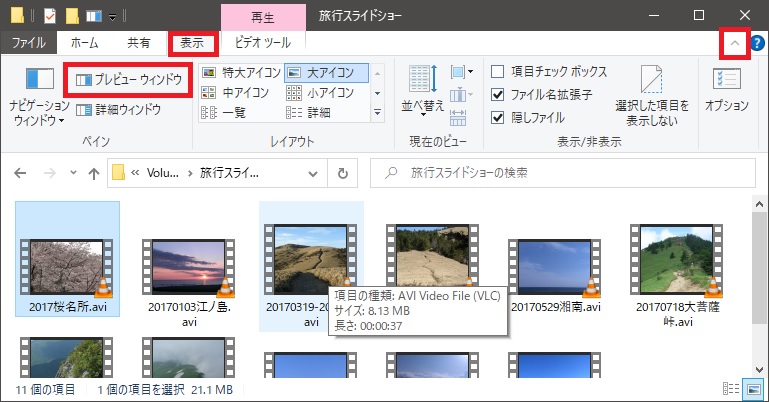Click the Volu... breadcrumb segment
The height and width of the screenshot is (402, 769).
tap(163, 173)
